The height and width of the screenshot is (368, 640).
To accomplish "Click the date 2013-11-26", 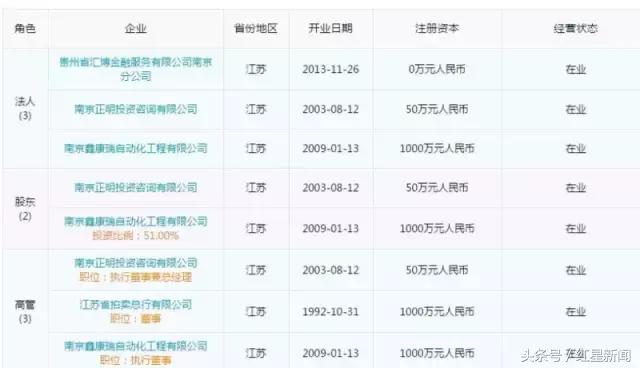I will coord(331,69).
